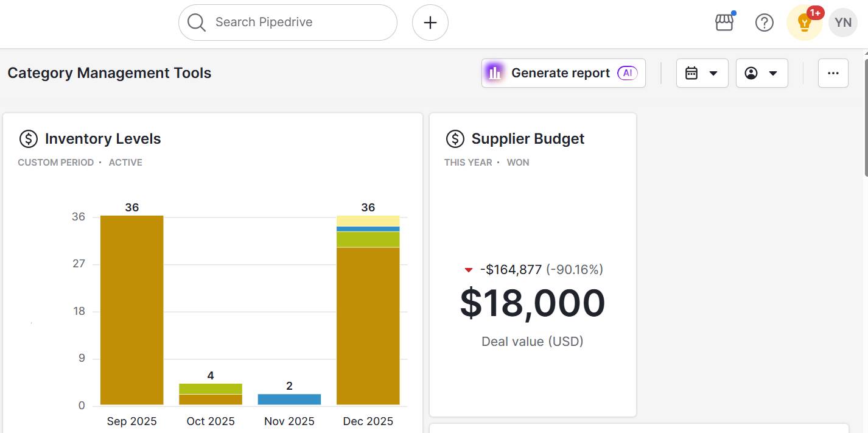Click the AI badge on Generate report
868x433 pixels.
point(627,72)
